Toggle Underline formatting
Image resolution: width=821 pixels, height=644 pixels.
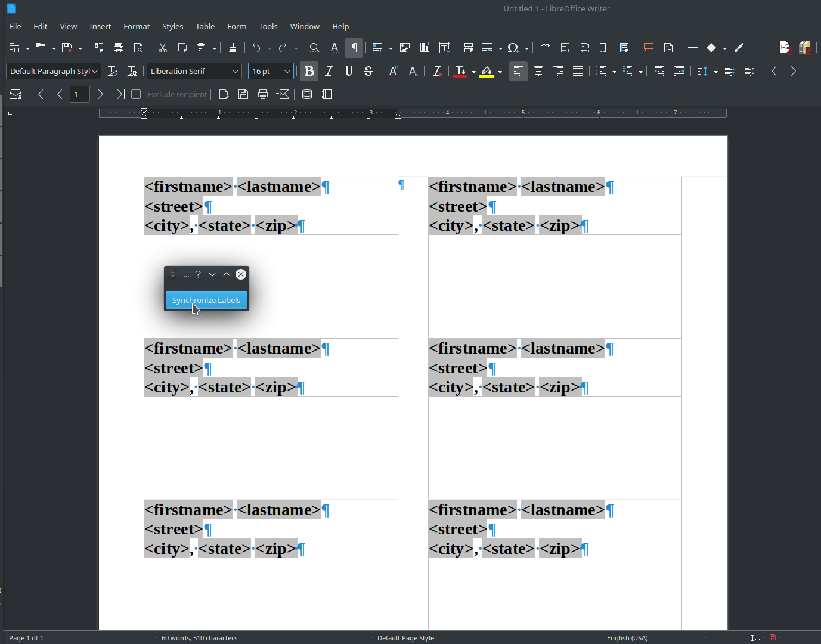349,71
